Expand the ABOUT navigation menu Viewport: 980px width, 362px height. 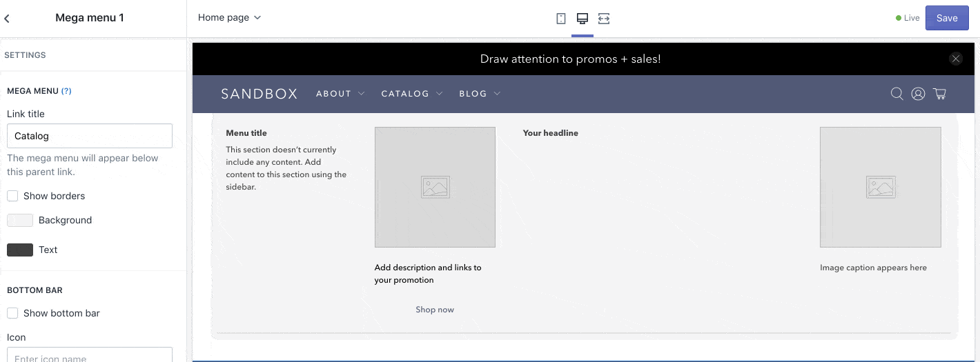click(x=340, y=94)
